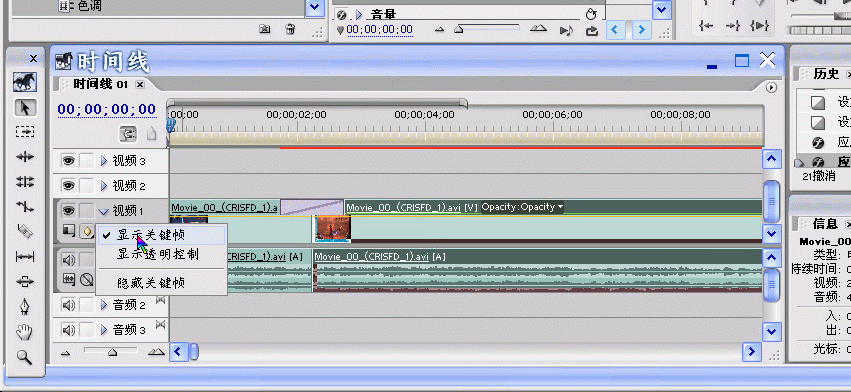Click the timeline scroll right arrow

[x=752, y=352]
